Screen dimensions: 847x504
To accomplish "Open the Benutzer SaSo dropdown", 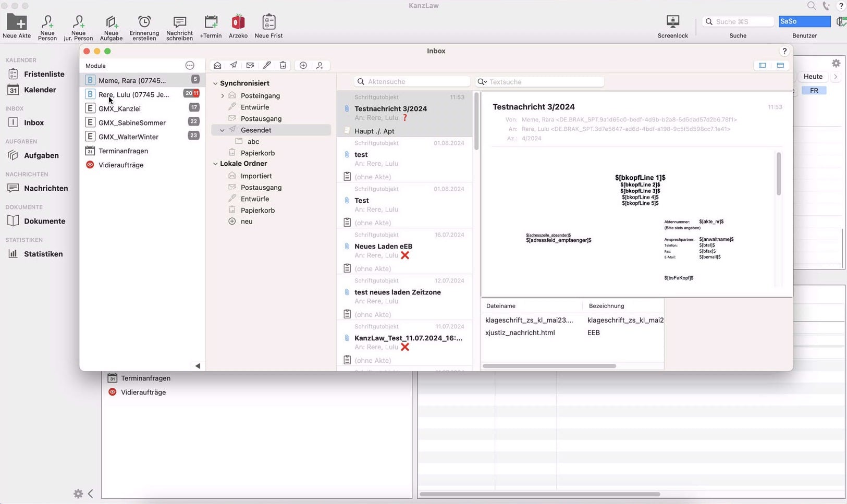I will pyautogui.click(x=804, y=21).
